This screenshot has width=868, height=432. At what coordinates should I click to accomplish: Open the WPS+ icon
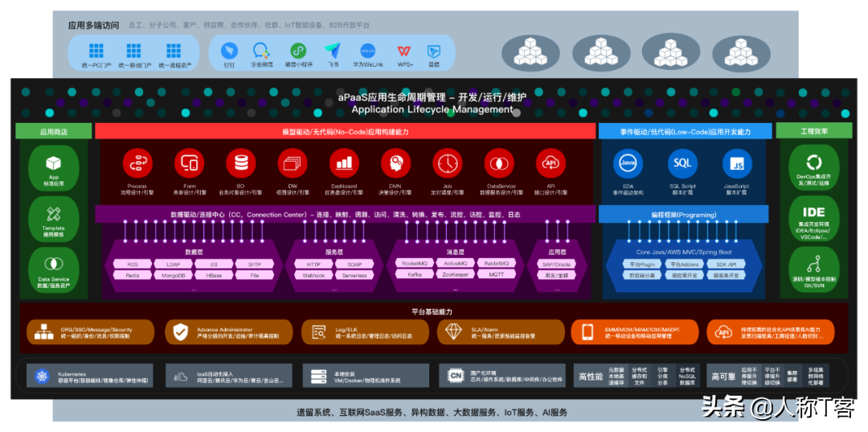click(404, 51)
